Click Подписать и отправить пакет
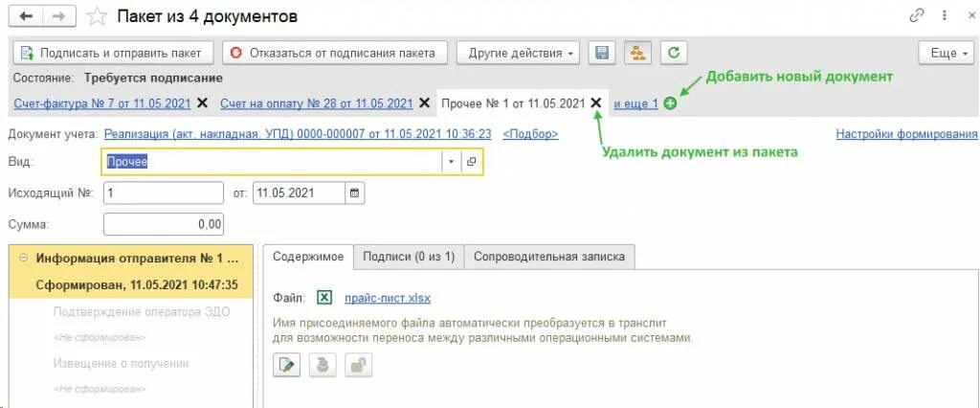980x408 pixels. [x=113, y=54]
